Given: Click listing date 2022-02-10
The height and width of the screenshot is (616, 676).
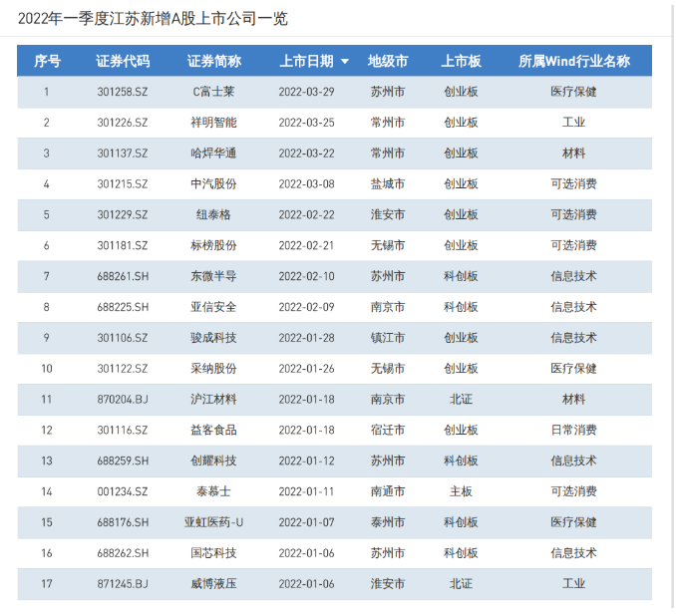Looking at the screenshot, I should 306,276.
